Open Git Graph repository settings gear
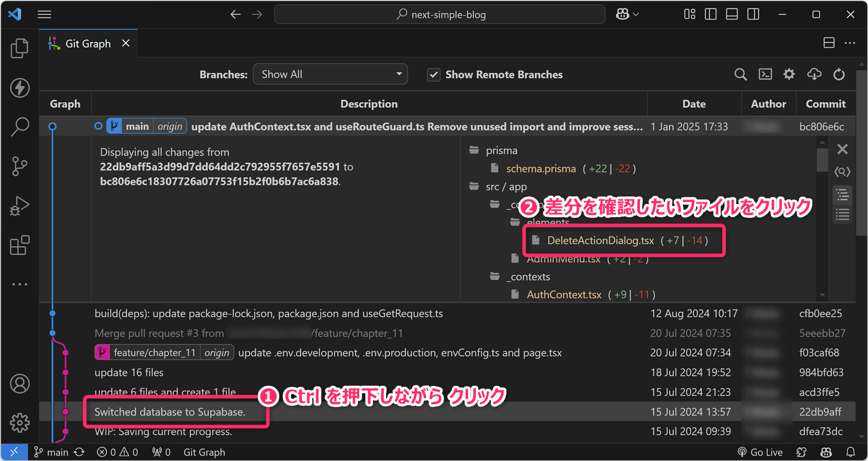The width and height of the screenshot is (868, 461). [790, 74]
